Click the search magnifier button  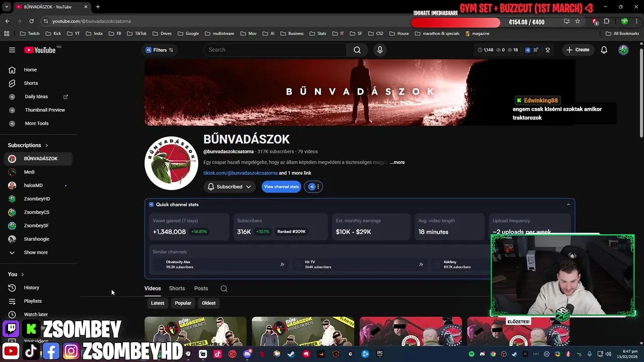tap(357, 50)
